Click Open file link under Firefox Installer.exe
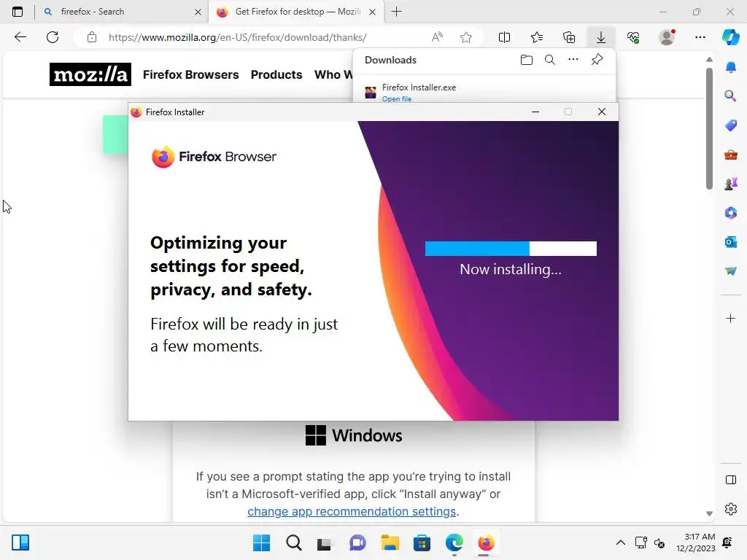This screenshot has width=747, height=560. [x=397, y=99]
